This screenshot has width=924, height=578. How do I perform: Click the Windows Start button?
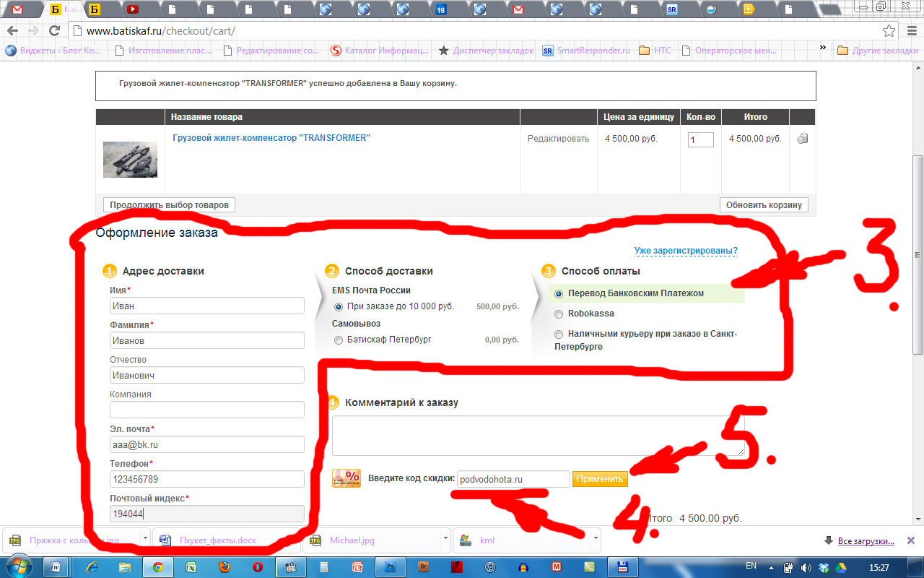(x=18, y=566)
